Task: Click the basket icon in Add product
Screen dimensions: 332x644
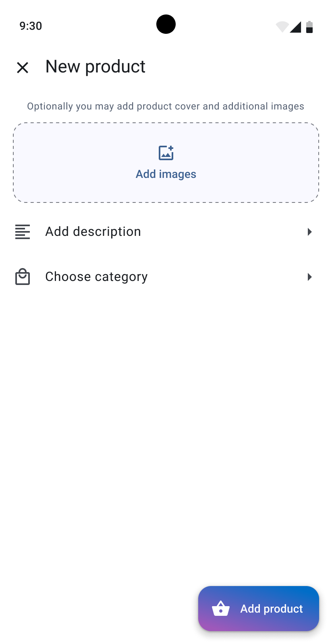Action: click(x=221, y=608)
